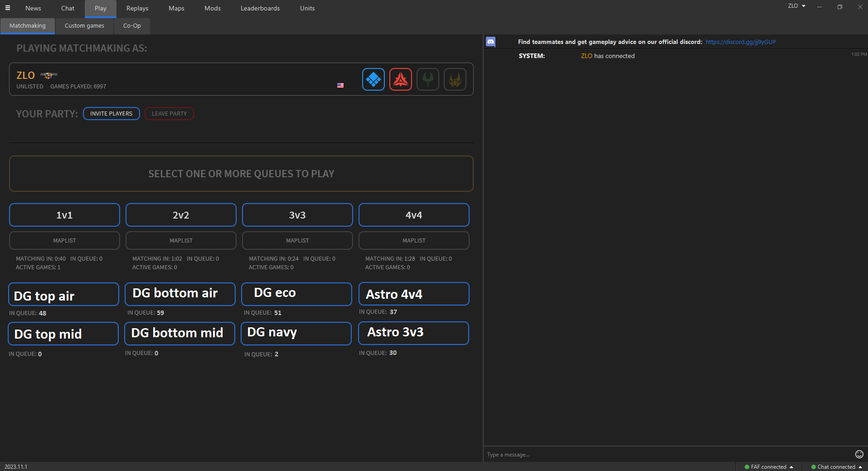Image resolution: width=868 pixels, height=471 pixels.
Task: Toggle the Seraphim faction icon
Action: 455,79
